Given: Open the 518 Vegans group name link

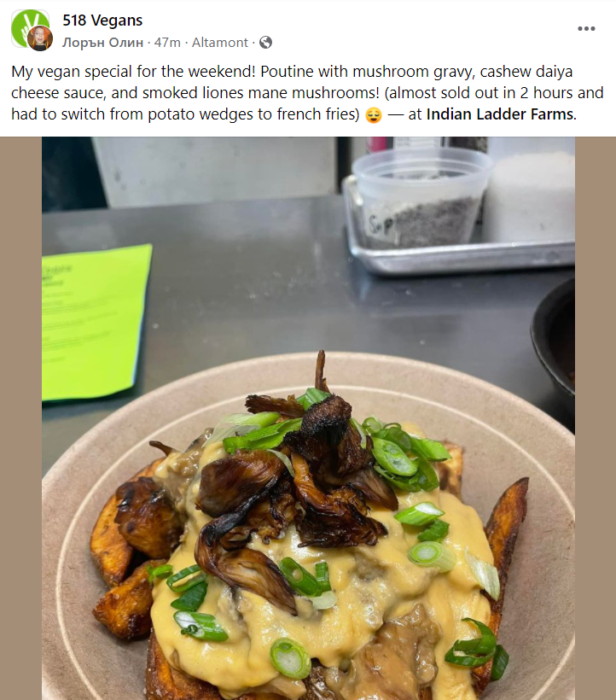Looking at the screenshot, I should point(102,20).
